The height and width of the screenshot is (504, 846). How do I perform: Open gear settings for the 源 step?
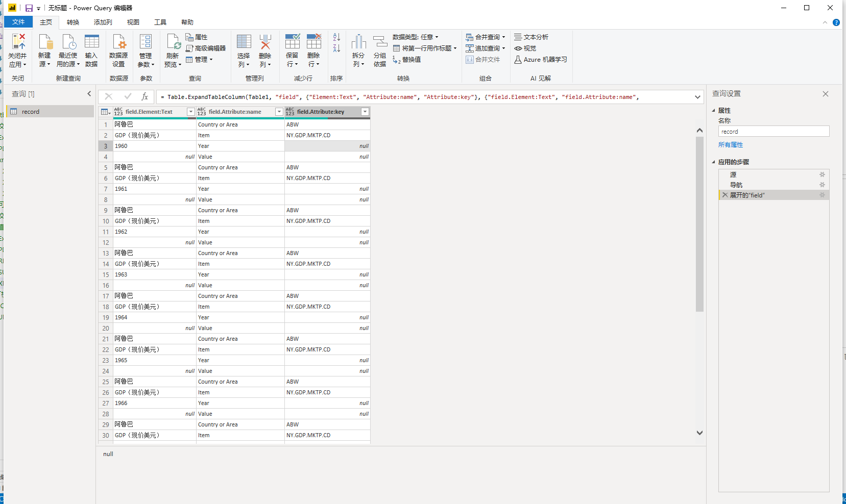point(822,174)
